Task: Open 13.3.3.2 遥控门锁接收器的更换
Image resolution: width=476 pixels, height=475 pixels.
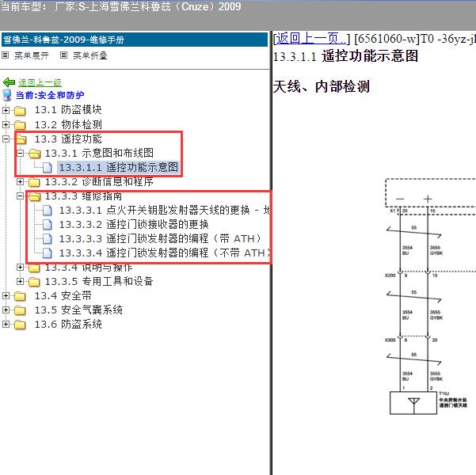Action: pos(134,225)
